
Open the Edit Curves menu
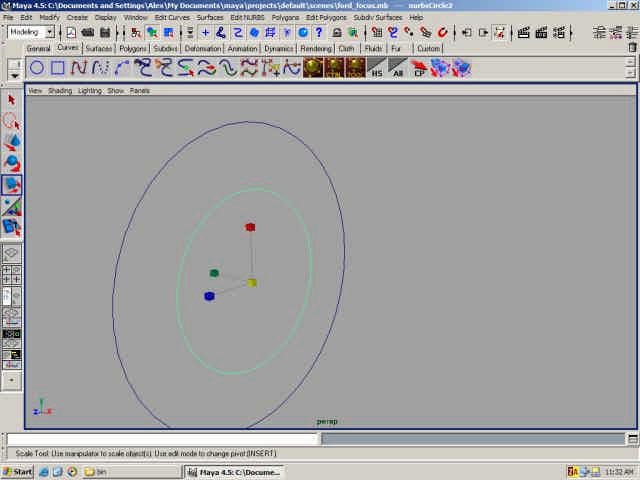(x=172, y=17)
